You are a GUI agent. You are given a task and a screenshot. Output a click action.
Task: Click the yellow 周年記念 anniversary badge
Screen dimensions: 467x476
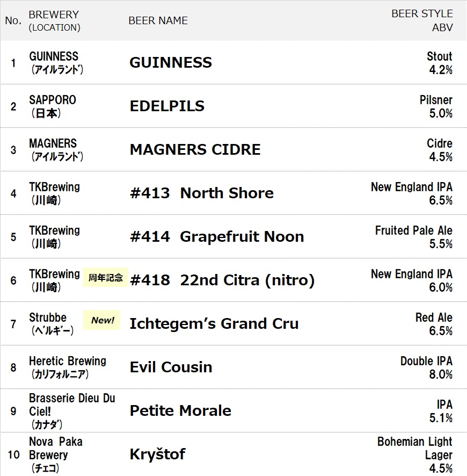tap(106, 277)
